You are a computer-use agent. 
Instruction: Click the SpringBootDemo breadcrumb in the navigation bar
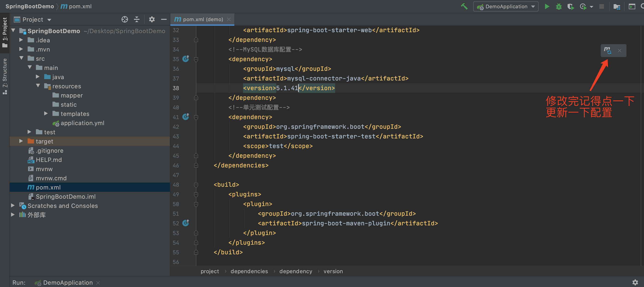29,6
